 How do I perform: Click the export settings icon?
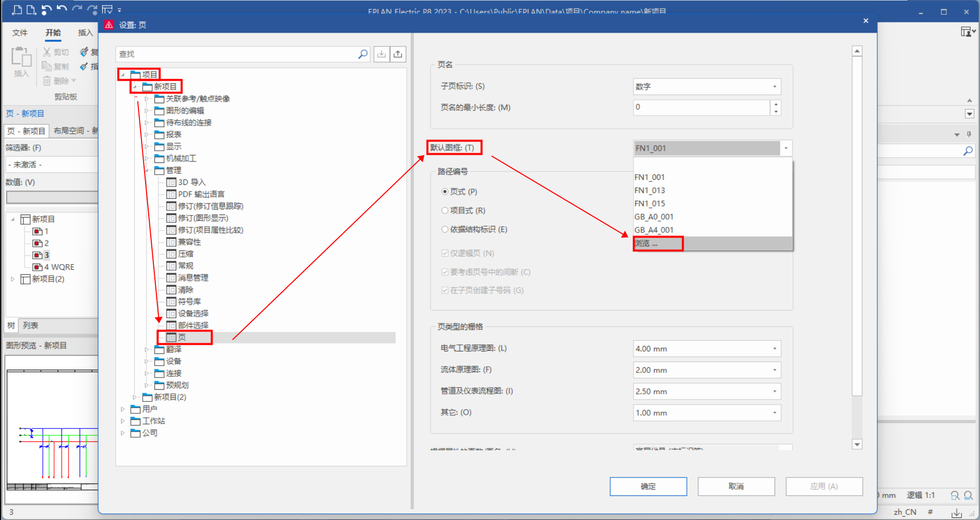[x=398, y=54]
